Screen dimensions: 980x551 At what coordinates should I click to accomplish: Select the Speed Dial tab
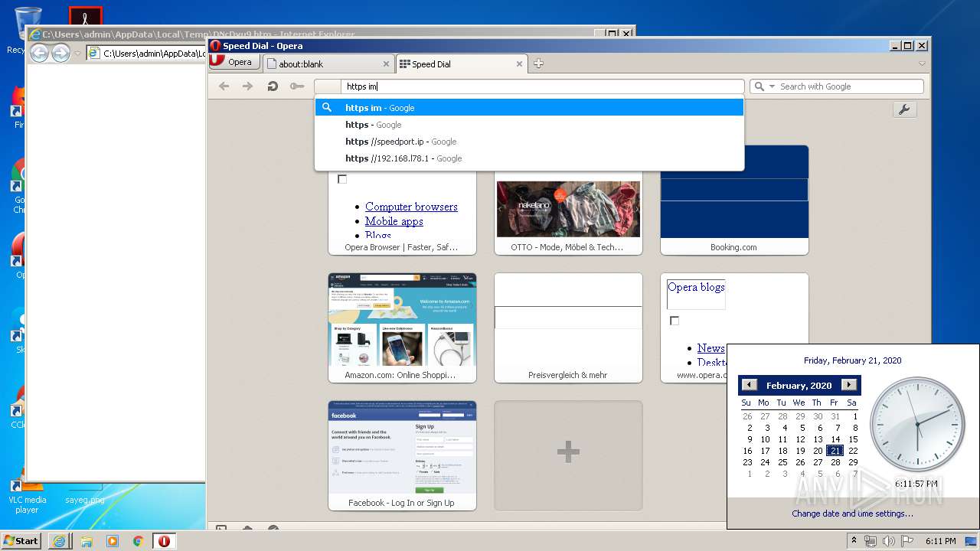tap(462, 64)
